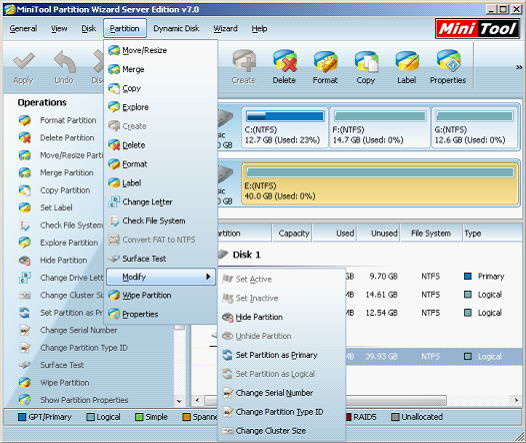Select the E:(NTFS) 40.0 GB partition block
The image size is (526, 443).
[x=380, y=183]
